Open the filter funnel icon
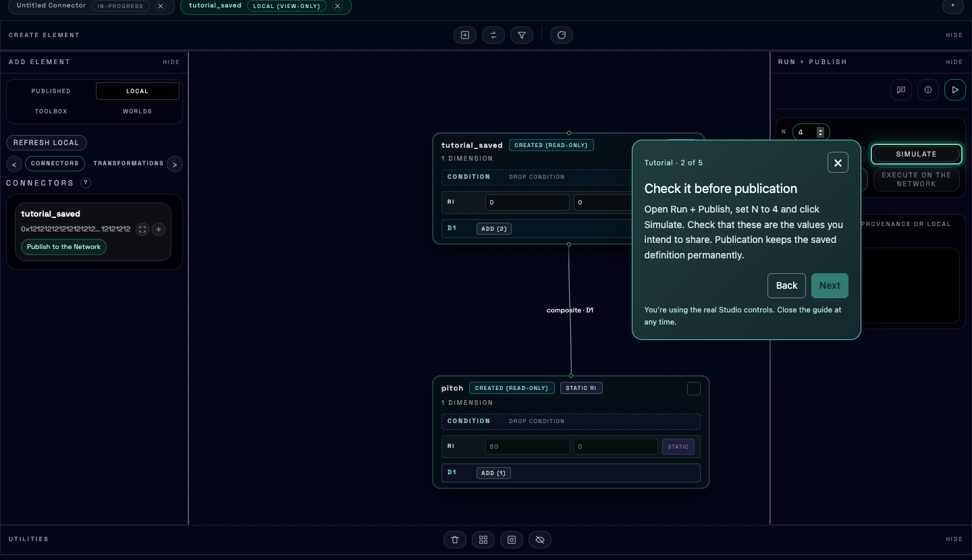This screenshot has height=560, width=972. tap(522, 35)
